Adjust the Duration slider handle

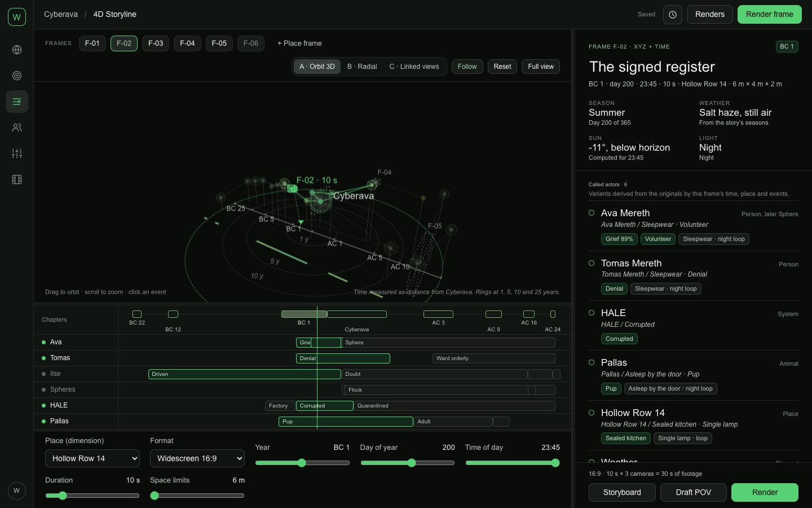pyautogui.click(x=63, y=496)
